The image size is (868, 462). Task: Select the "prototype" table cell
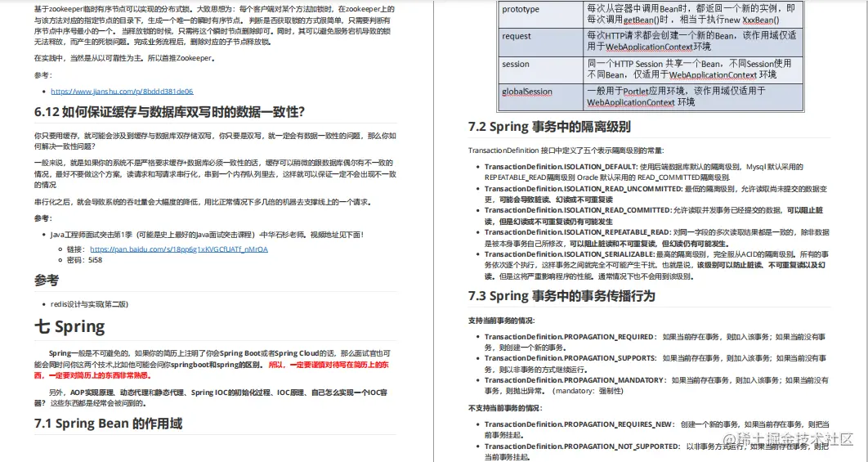(540, 15)
